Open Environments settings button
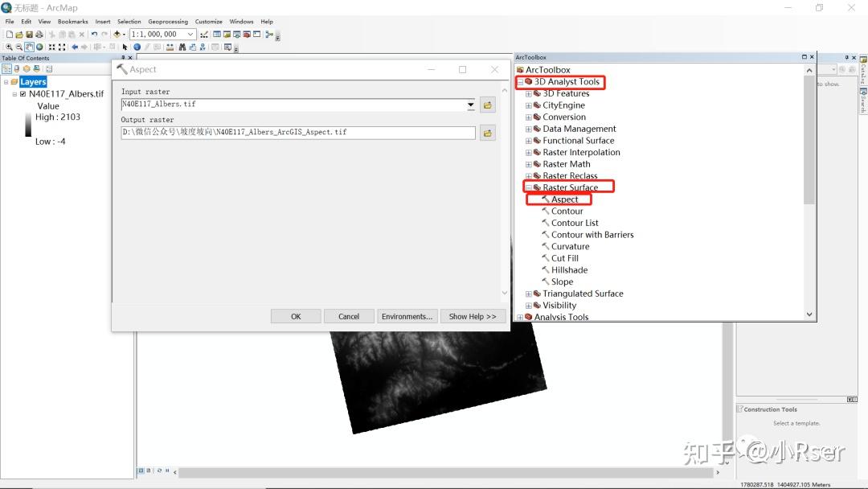This screenshot has height=489, width=868. pos(407,316)
